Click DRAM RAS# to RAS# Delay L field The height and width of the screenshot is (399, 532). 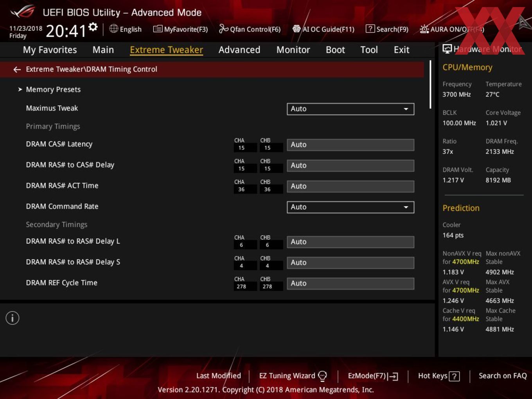click(350, 242)
